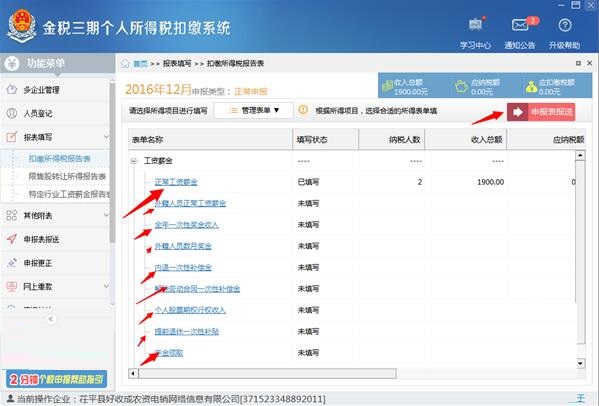
Task: Click the 收入总额 money icon in summary bar
Action: 387,86
